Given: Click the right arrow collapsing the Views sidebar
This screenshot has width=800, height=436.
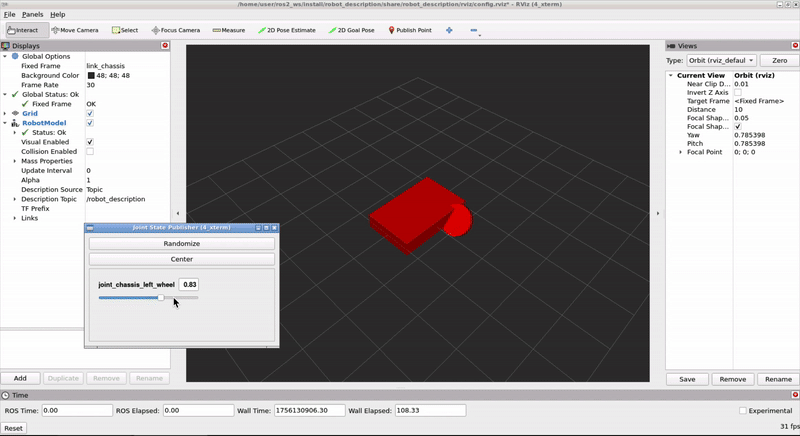Looking at the screenshot, I should 658,213.
